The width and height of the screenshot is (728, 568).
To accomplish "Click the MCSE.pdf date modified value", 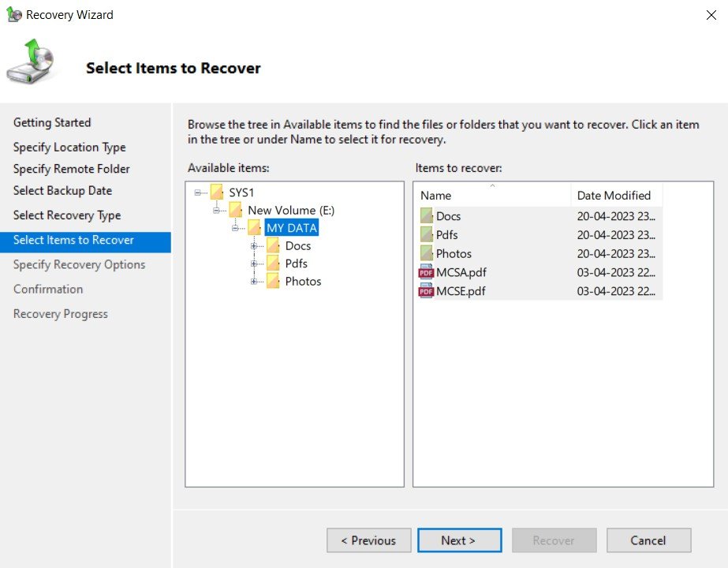I will pyautogui.click(x=616, y=291).
